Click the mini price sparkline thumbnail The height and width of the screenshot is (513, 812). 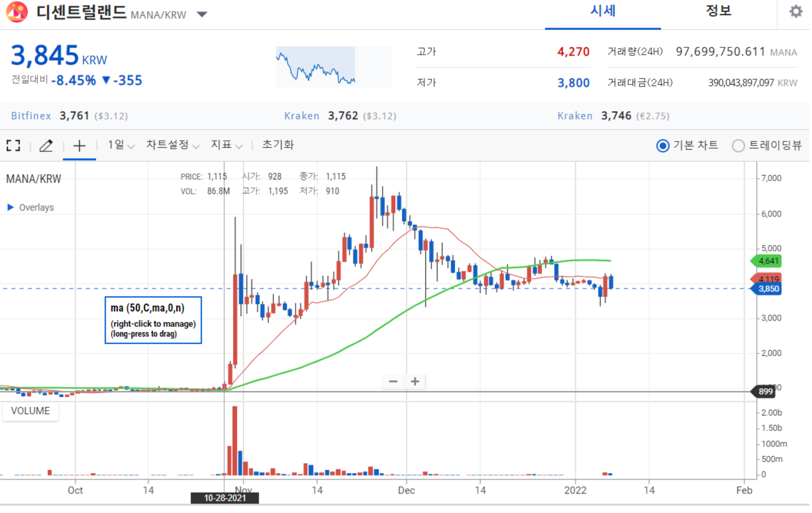[334, 67]
